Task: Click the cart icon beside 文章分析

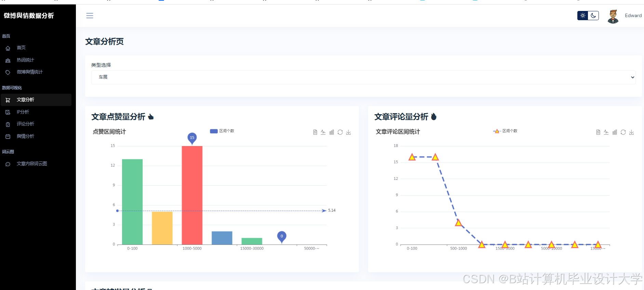Action: (x=8, y=100)
